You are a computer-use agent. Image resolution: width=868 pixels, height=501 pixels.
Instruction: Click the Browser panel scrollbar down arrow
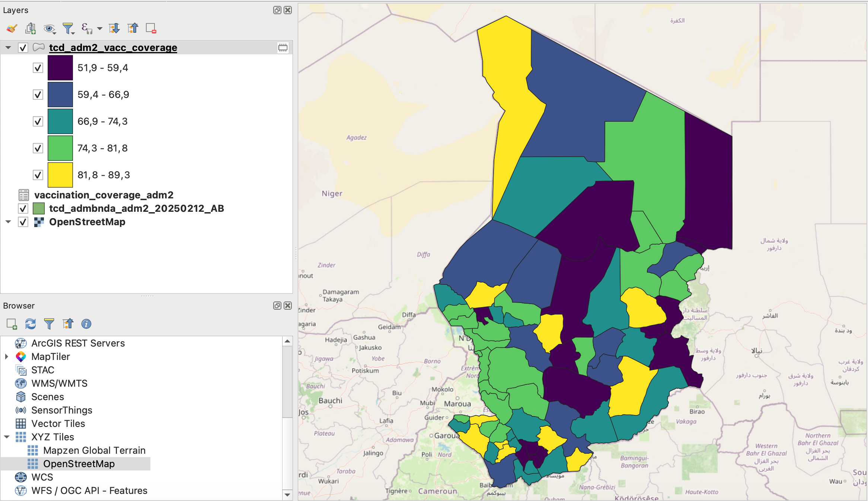(x=287, y=495)
